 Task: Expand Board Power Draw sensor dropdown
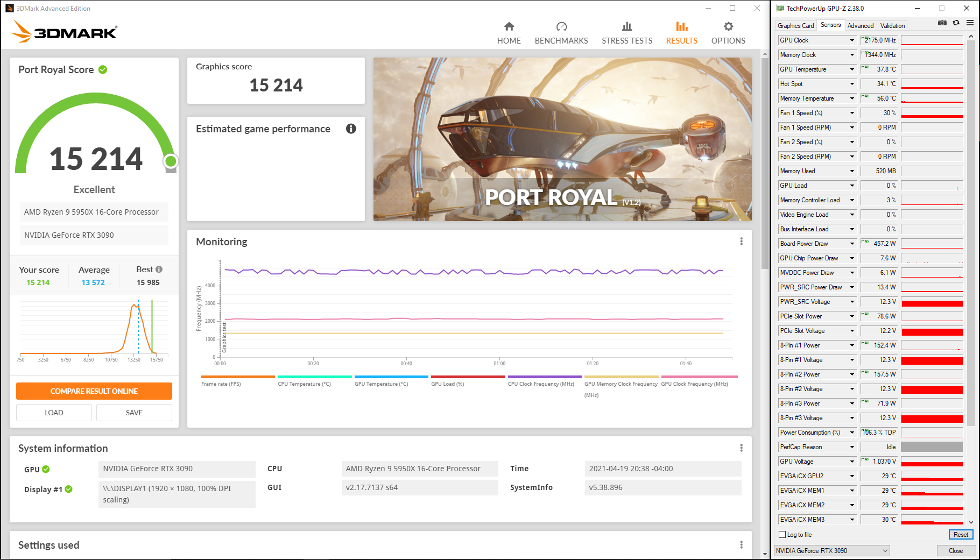pyautogui.click(x=852, y=244)
